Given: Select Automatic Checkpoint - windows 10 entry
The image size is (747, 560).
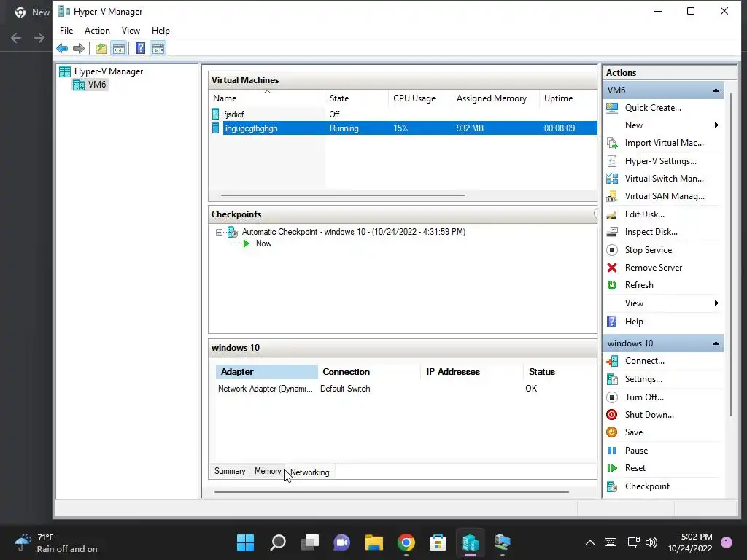Looking at the screenshot, I should [x=354, y=232].
